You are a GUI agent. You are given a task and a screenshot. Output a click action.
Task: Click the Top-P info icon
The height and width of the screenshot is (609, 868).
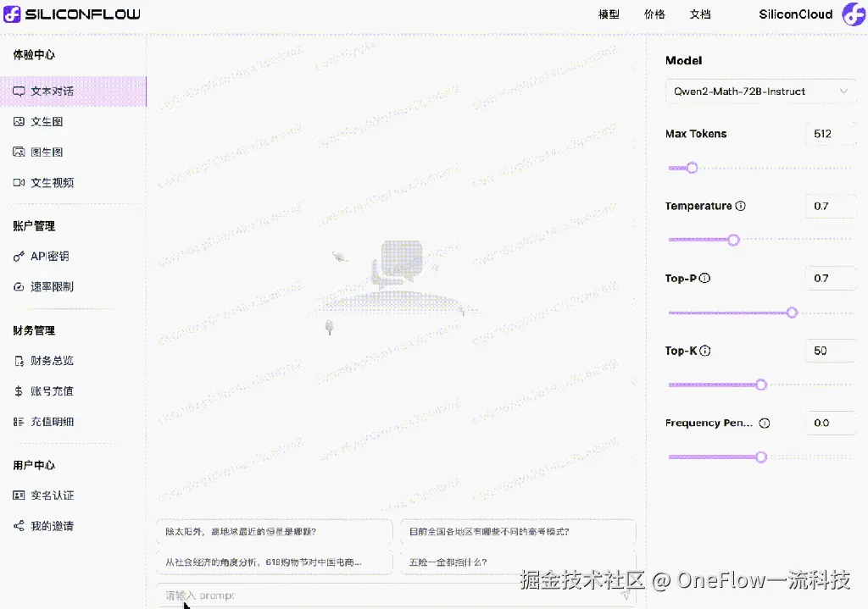tap(704, 278)
